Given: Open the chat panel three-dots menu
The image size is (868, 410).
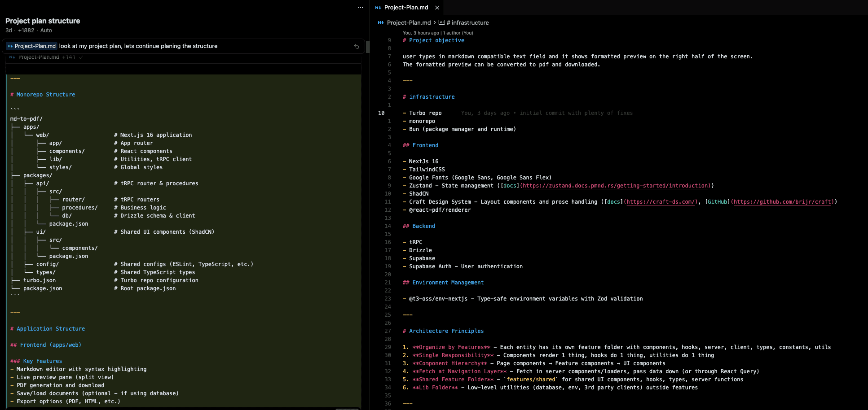Looking at the screenshot, I should coord(360,8).
